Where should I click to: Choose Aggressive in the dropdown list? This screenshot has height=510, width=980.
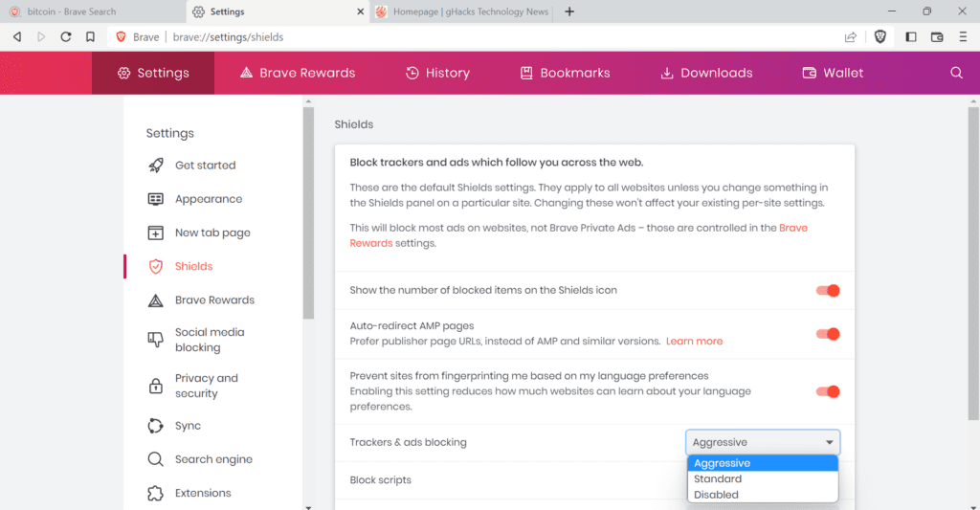click(763, 463)
